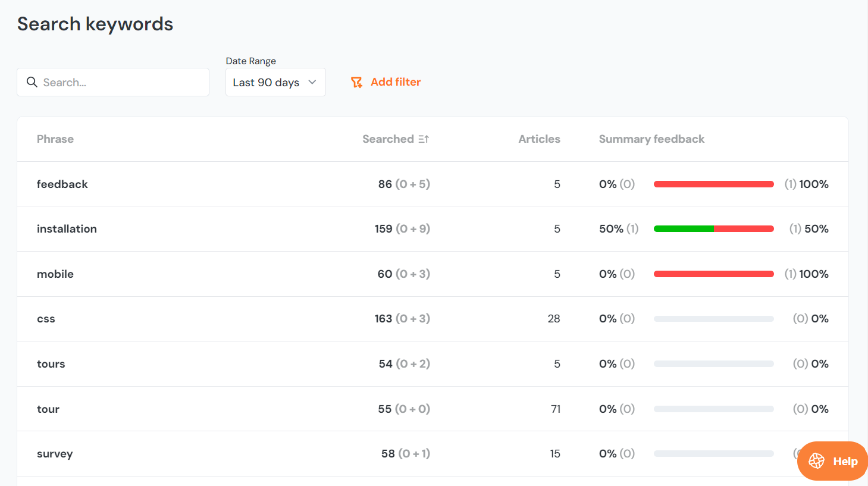Click the sort icon beside Searched

pos(424,139)
